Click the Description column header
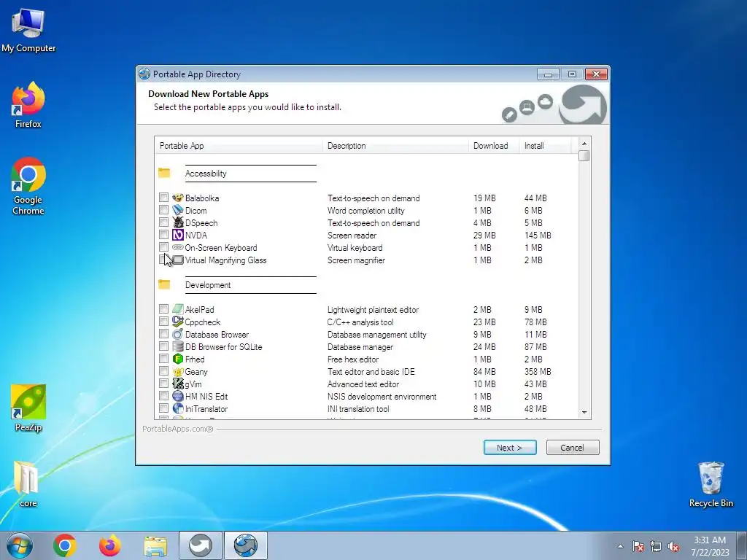Viewport: 747px width, 560px height. pos(395,146)
